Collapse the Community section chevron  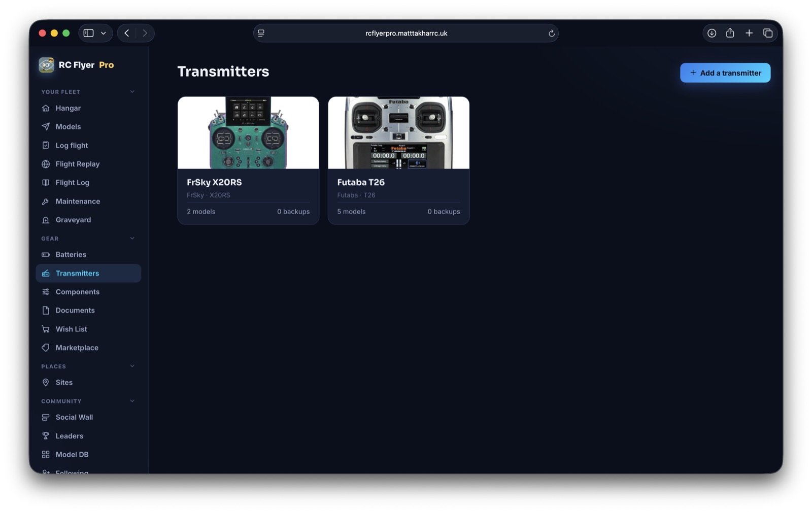coord(132,401)
